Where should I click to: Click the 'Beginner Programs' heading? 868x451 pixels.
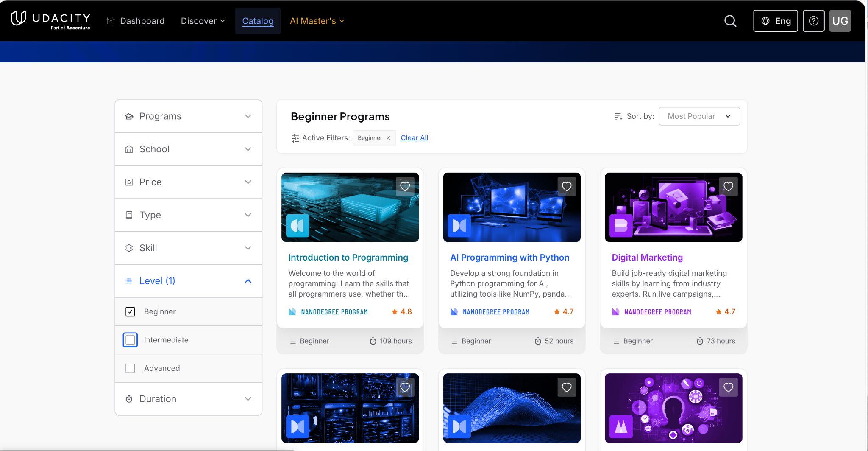[340, 117]
